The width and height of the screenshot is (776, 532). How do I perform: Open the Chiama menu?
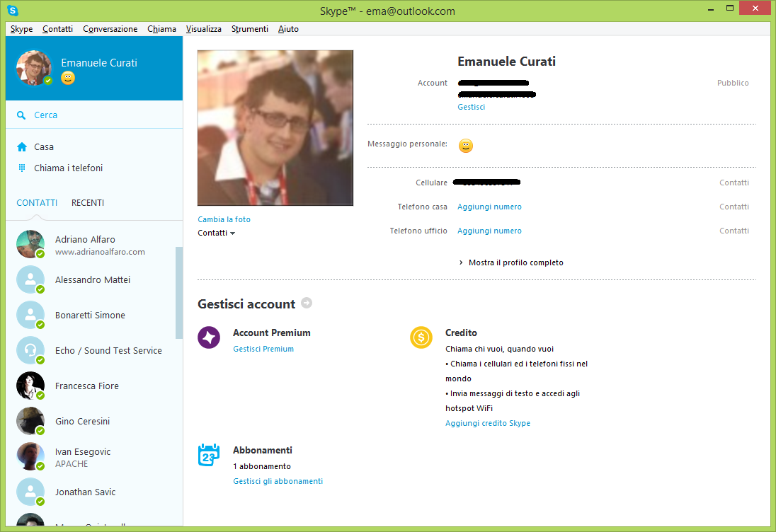click(161, 29)
